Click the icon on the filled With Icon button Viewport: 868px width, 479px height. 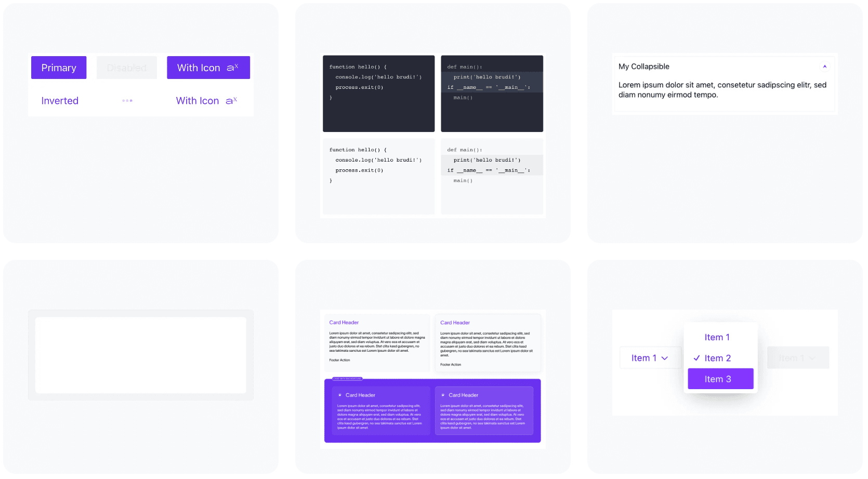232,68
